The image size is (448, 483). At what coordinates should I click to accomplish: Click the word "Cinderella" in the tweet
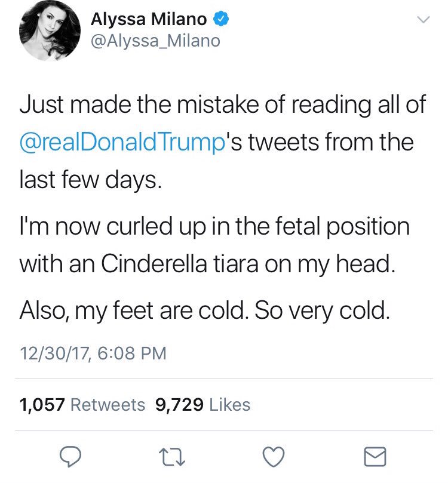(x=154, y=264)
